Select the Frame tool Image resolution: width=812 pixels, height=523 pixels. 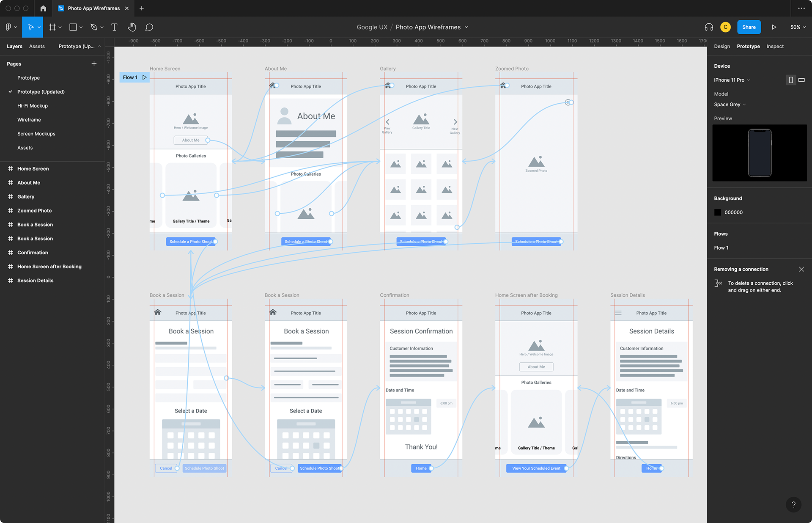pos(52,27)
